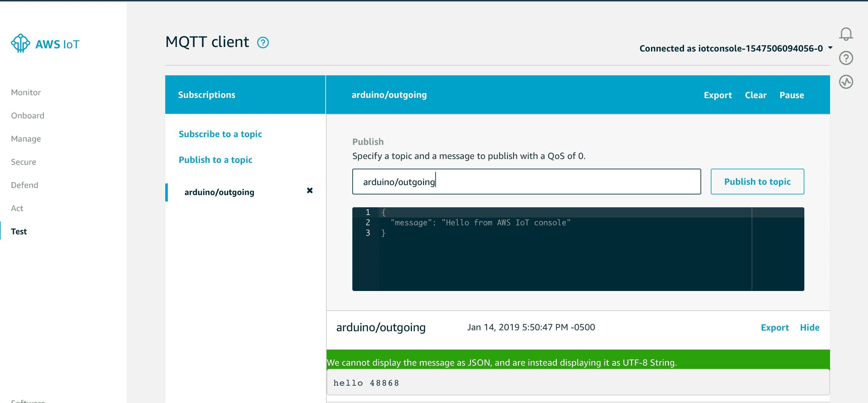Open the Manage sidebar item
This screenshot has width=868, height=403.
click(x=26, y=139)
